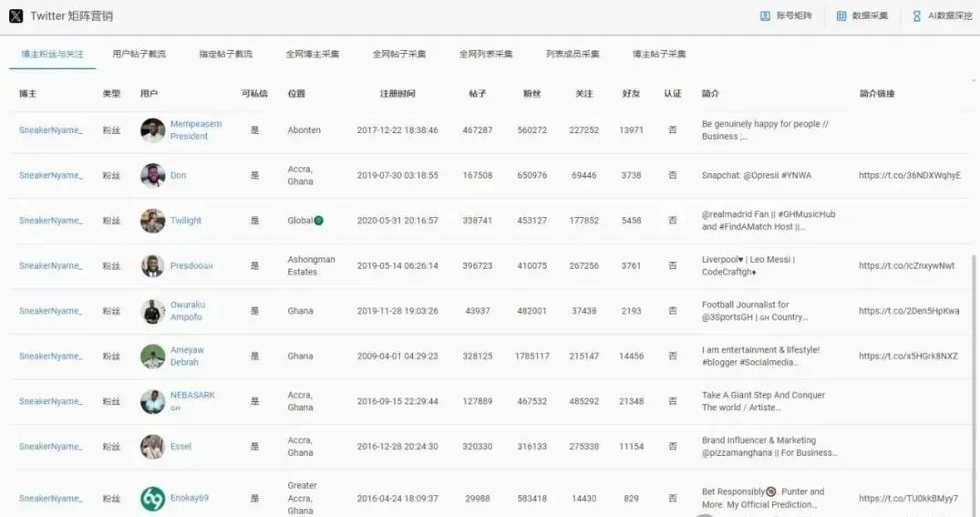The image size is (980, 517).
Task: Open SneakerNyame_ link in Essel's row
Action: pyautogui.click(x=51, y=447)
